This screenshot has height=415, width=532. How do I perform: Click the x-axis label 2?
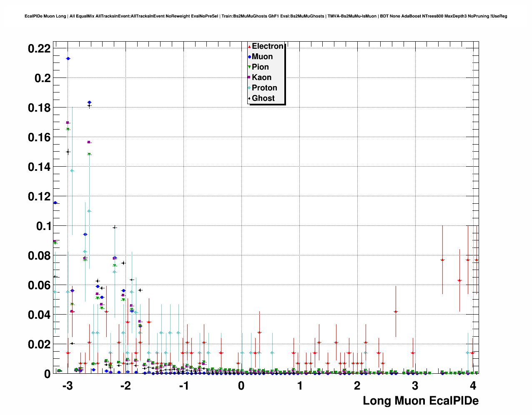(x=357, y=386)
